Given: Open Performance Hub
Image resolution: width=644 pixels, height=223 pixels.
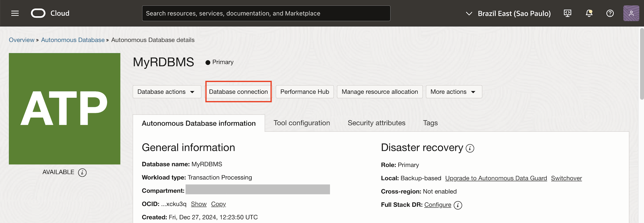Looking at the screenshot, I should click(305, 92).
